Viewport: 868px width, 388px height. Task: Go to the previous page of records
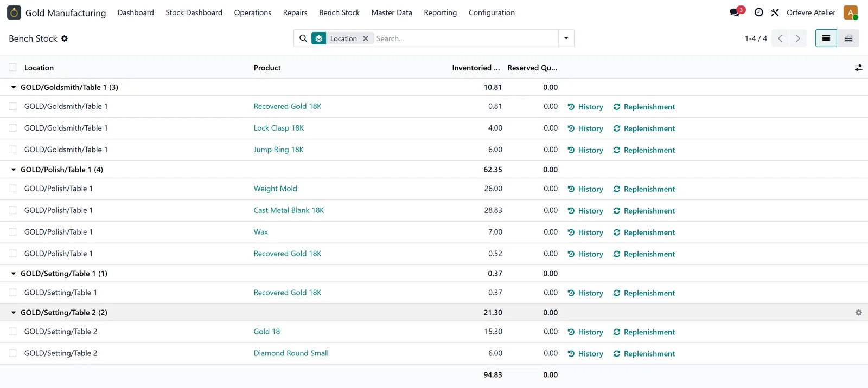780,38
